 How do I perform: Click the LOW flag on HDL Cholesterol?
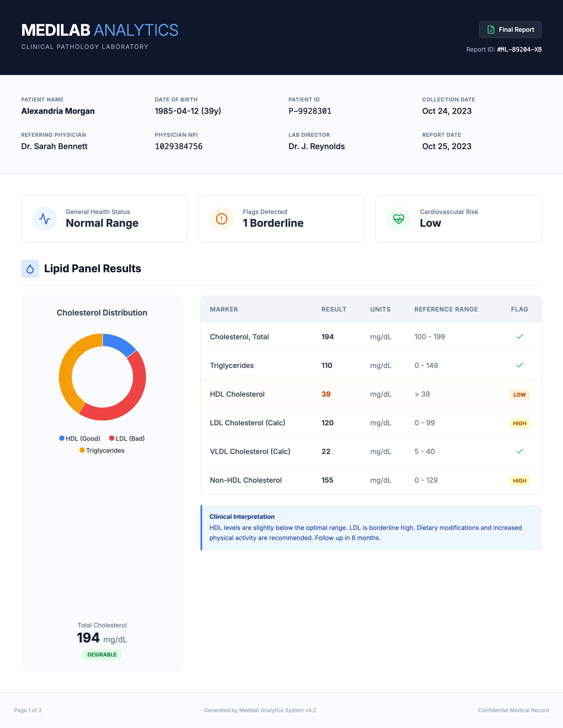[x=519, y=395]
